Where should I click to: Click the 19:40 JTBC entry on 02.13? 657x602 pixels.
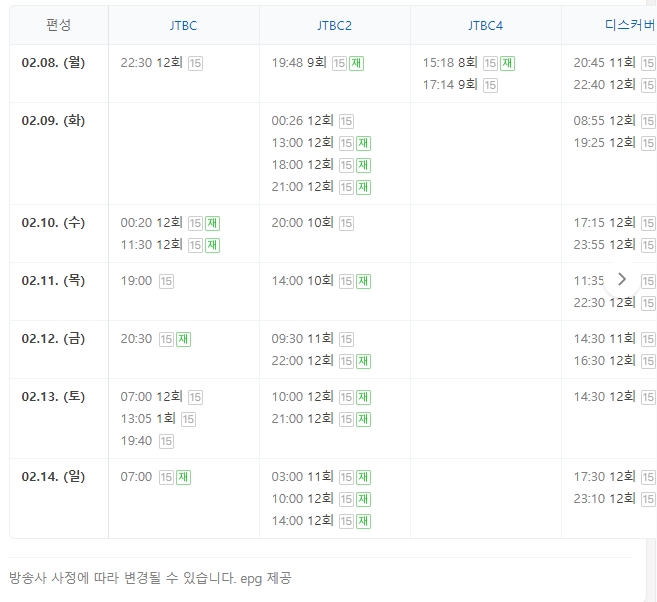click(136, 441)
